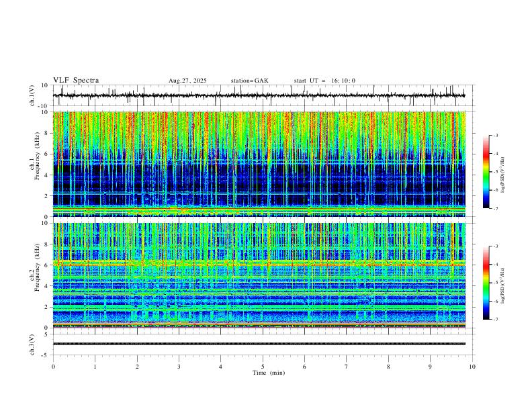Viewport: 532px width, 411px height.
Task: Click the '4' kHz tick of ch.1 spectrogram
Action: tap(47, 175)
